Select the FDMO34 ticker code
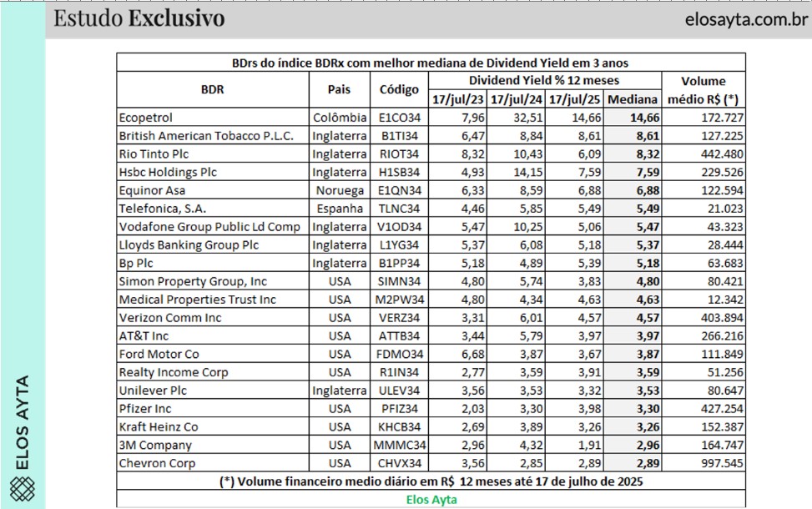This screenshot has width=812, height=509. pyautogui.click(x=399, y=354)
